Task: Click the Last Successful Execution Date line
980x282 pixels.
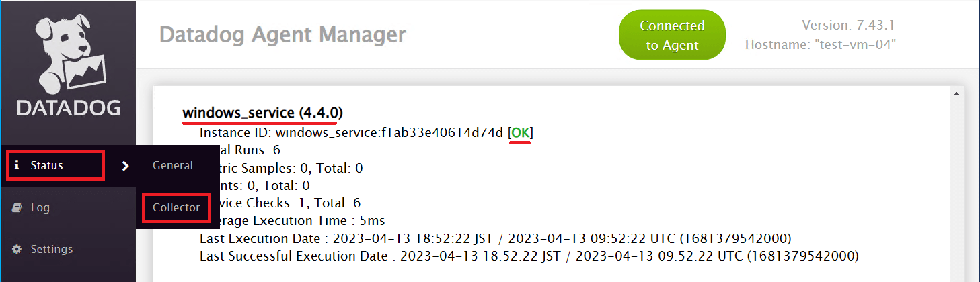Action: tap(529, 256)
